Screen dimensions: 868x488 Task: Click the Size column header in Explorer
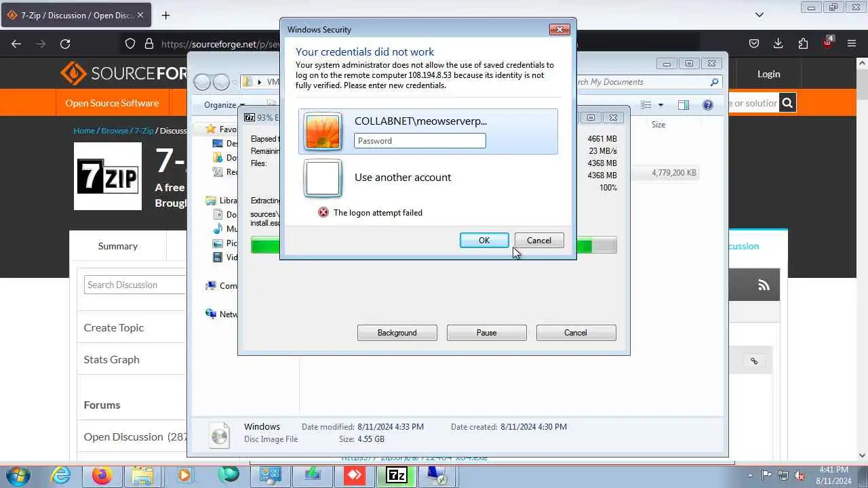coord(658,125)
